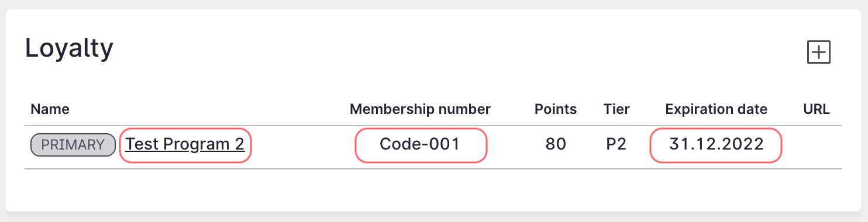Select the P2 tier value
The height and width of the screenshot is (222, 868).
(616, 144)
